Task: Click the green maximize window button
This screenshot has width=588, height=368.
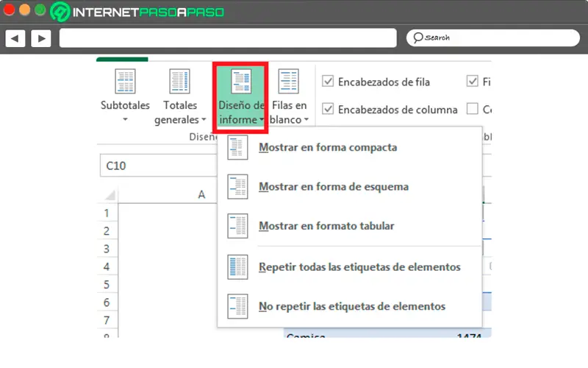Action: 40,10
